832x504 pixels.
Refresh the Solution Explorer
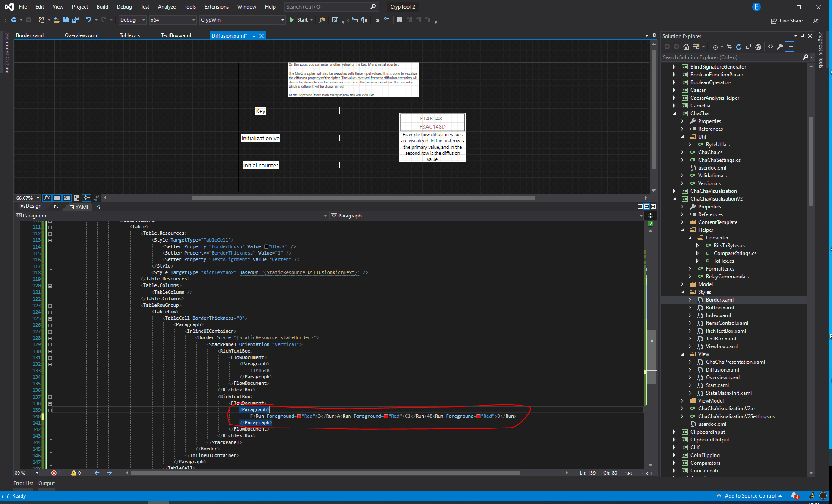click(x=739, y=47)
